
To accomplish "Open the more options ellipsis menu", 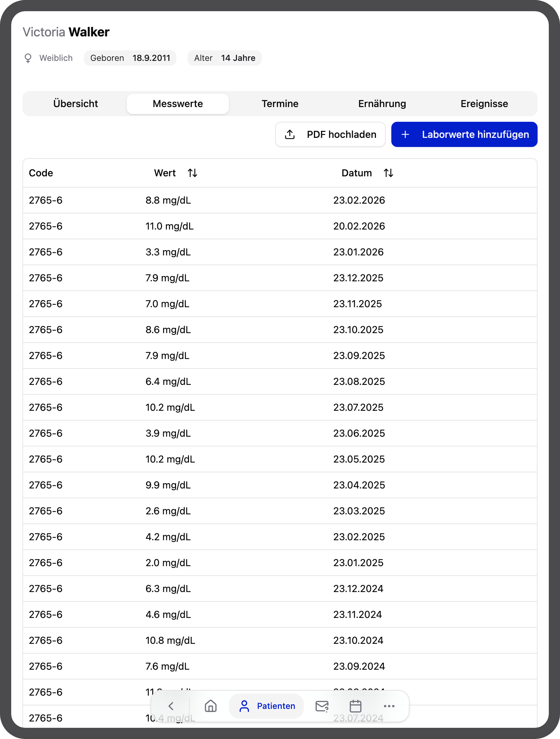I will click(389, 706).
